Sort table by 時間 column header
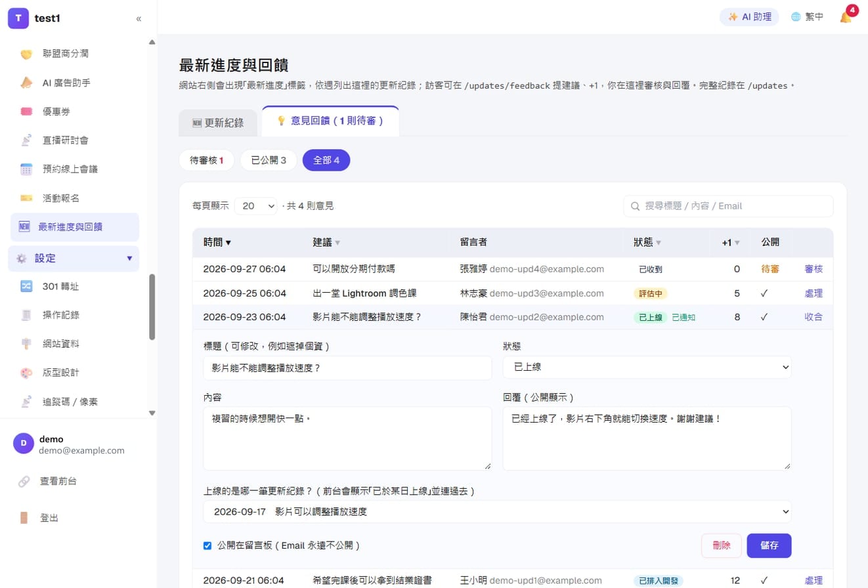Image resolution: width=868 pixels, height=588 pixels. (x=217, y=242)
